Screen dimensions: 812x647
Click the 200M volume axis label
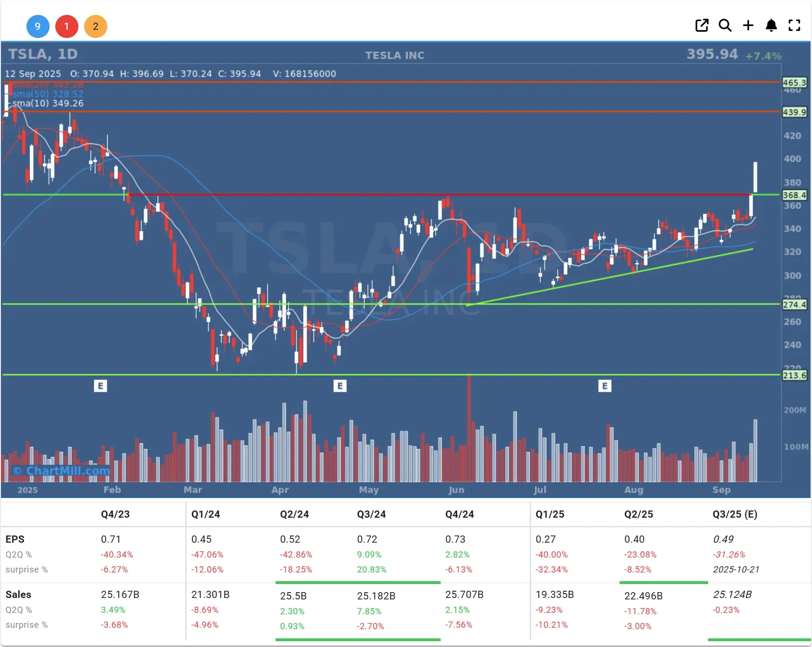(x=795, y=410)
